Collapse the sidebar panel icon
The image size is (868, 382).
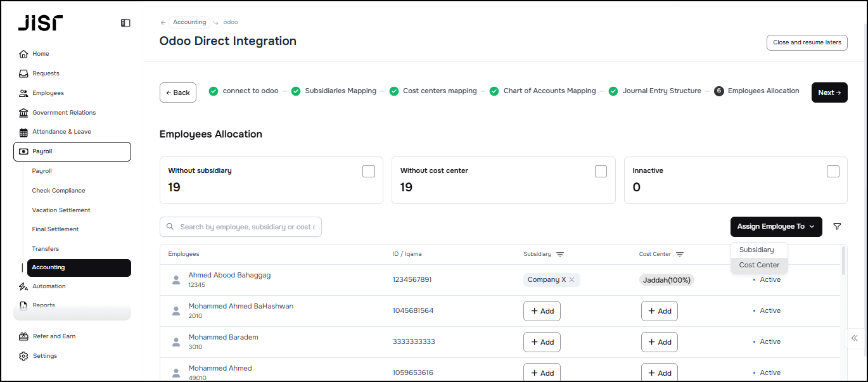click(125, 23)
